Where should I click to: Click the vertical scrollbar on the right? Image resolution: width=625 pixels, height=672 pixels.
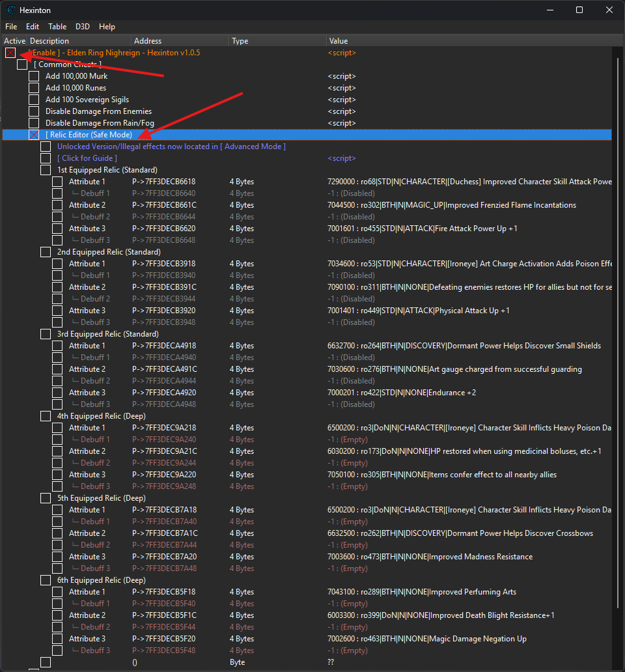tap(617, 326)
